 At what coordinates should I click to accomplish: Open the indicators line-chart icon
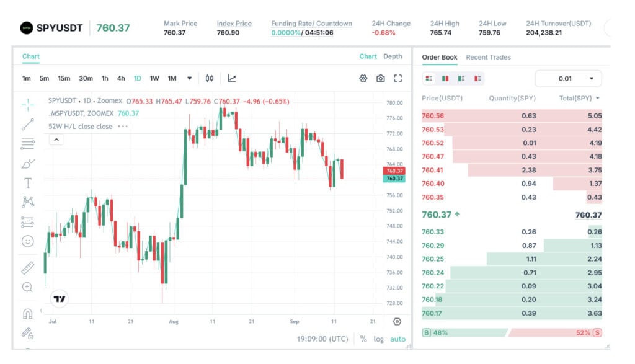point(232,78)
